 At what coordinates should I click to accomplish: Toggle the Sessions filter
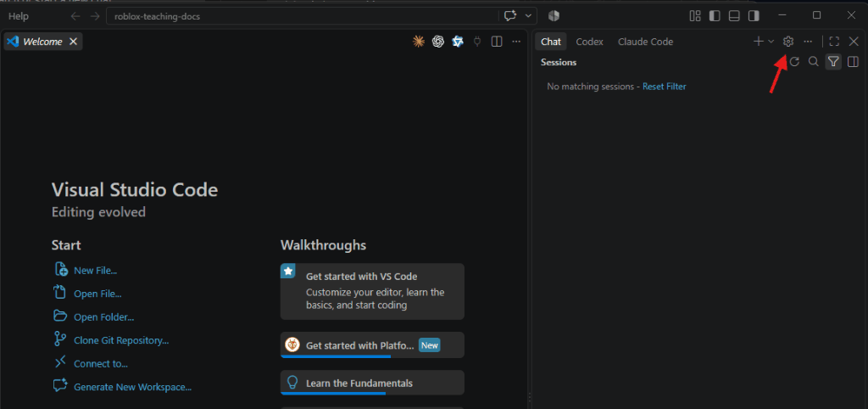(834, 61)
